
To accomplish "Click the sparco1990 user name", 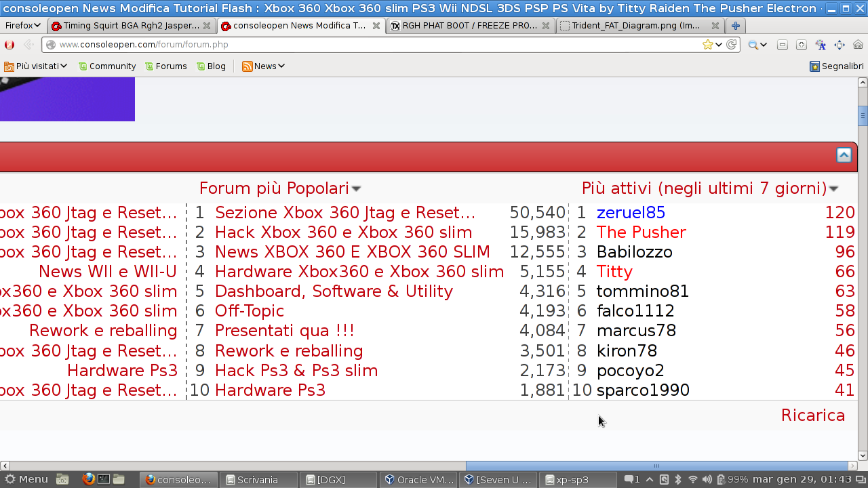I will click(x=643, y=390).
